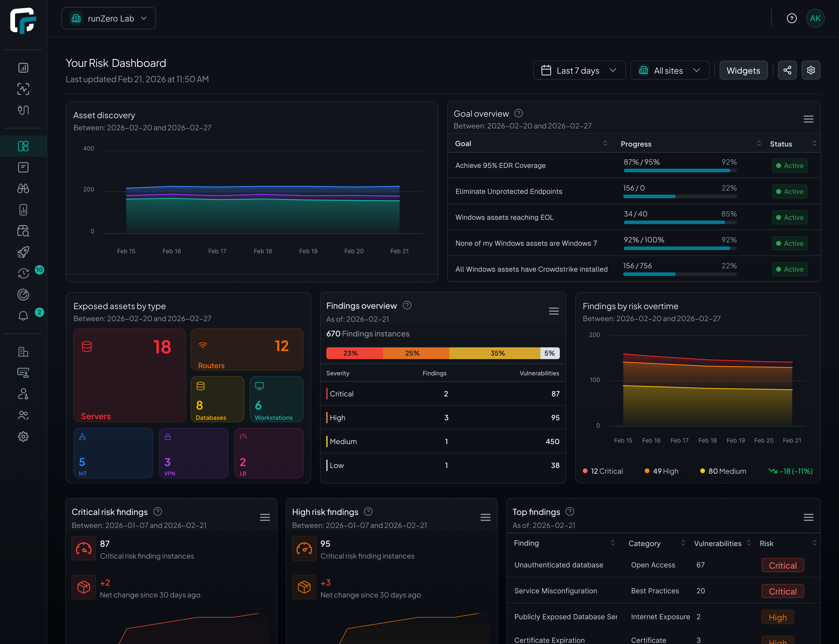Image resolution: width=839 pixels, height=644 pixels.
Task: Open dashboard settings gear button
Action: click(x=811, y=70)
